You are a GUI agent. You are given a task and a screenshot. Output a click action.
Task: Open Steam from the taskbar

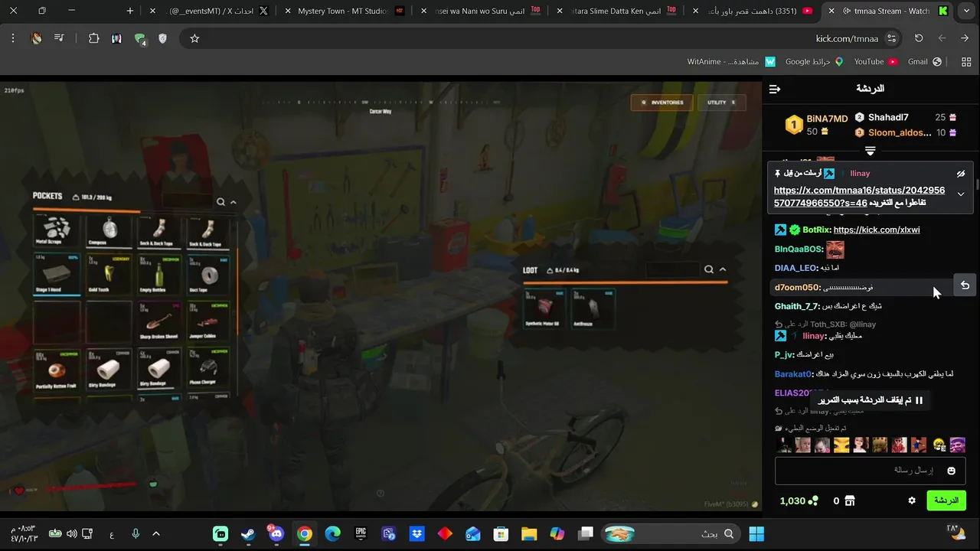(248, 533)
